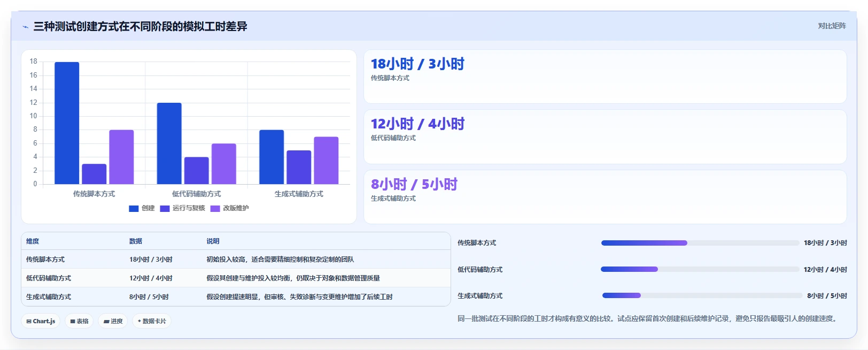This screenshot has height=350, width=868.
Task: Click 低代码辅助方式 cell in the table
Action: pyautogui.click(x=49, y=278)
